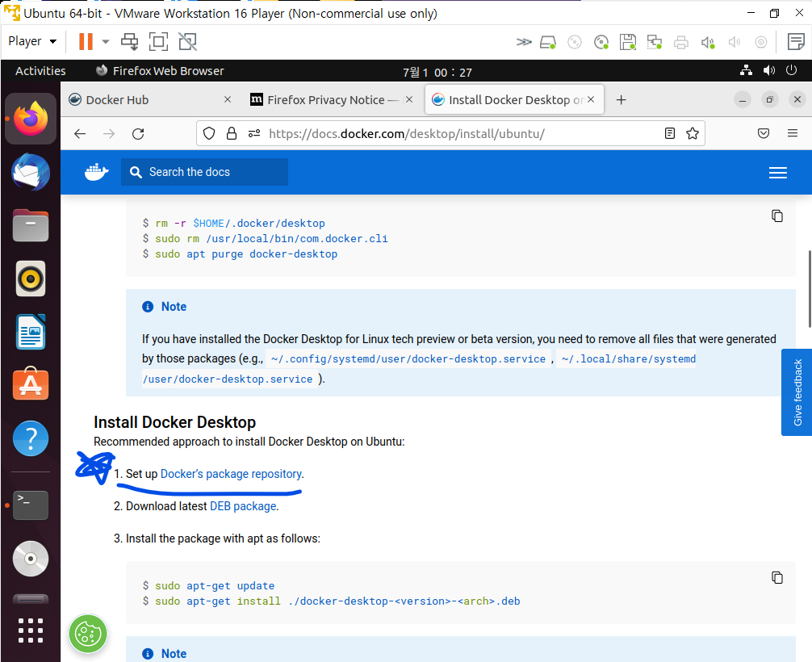Open the mounted disc in dock

pos(31,559)
